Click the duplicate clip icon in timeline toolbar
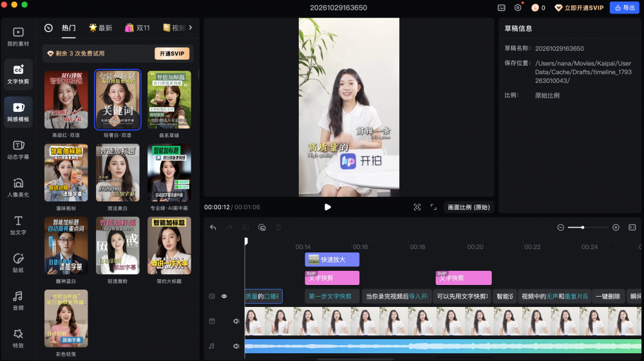This screenshot has width=644, height=361. point(262,227)
